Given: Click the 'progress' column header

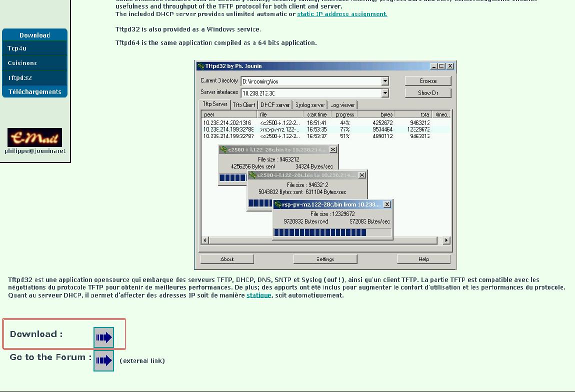Looking at the screenshot, I should tap(344, 114).
